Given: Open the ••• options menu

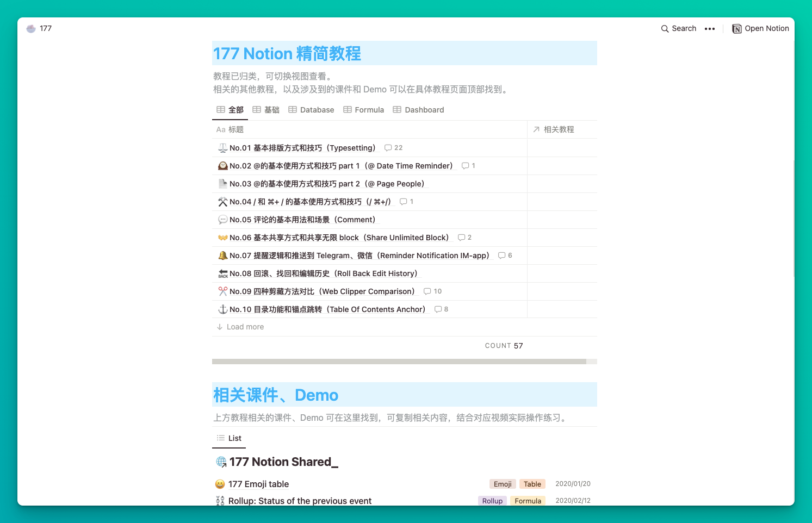Looking at the screenshot, I should pos(710,29).
